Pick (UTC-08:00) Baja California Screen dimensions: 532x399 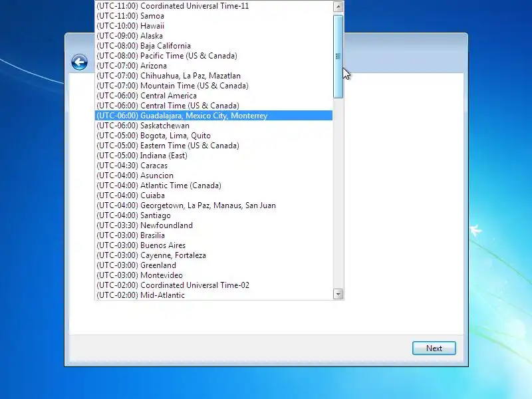click(x=213, y=46)
